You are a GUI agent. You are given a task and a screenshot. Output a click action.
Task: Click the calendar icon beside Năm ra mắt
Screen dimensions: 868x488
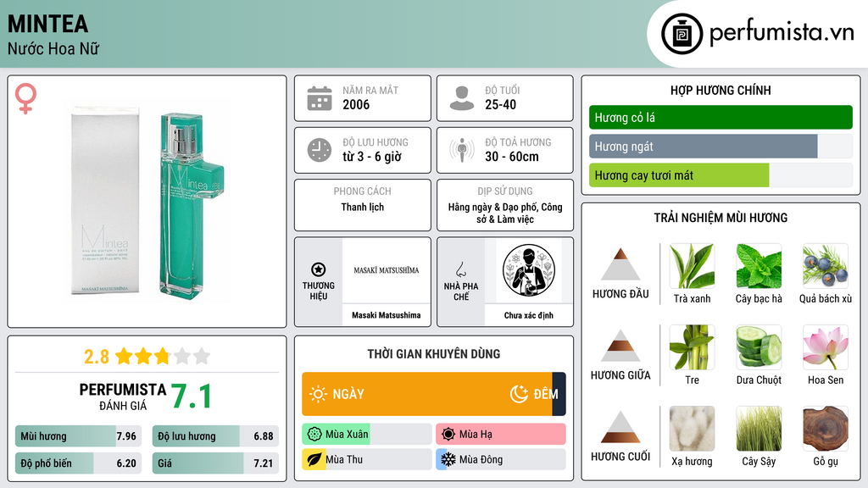[x=320, y=98]
